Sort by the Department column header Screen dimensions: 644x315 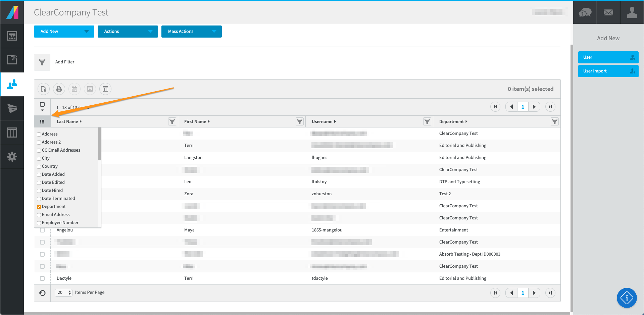click(453, 121)
